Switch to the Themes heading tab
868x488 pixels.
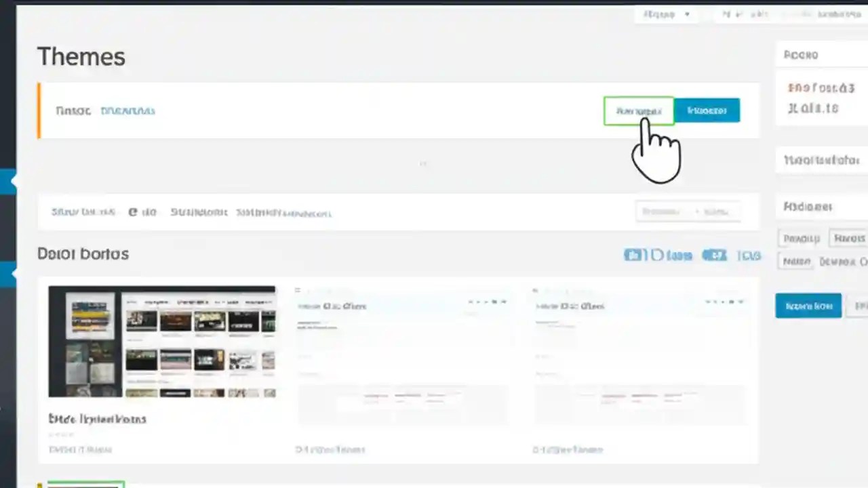click(81, 56)
